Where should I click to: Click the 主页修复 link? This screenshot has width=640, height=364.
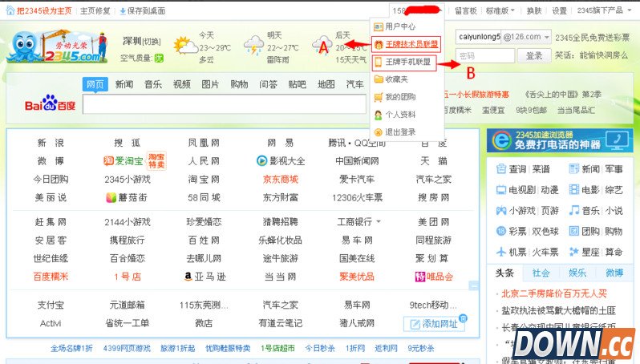[x=95, y=11]
